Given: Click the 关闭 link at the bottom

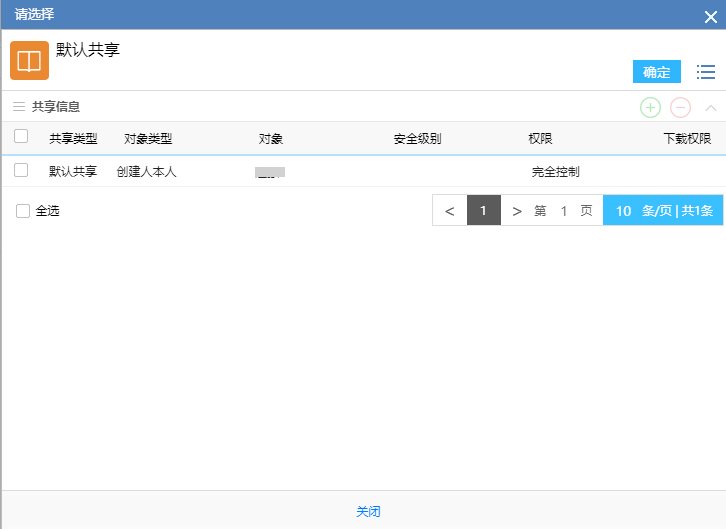Looking at the screenshot, I should (368, 512).
